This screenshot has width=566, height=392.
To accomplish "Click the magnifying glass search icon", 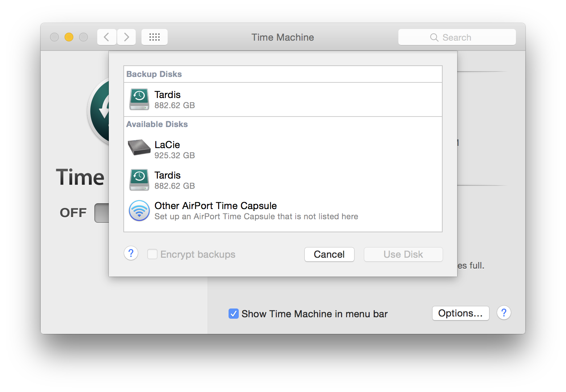I will click(x=434, y=37).
